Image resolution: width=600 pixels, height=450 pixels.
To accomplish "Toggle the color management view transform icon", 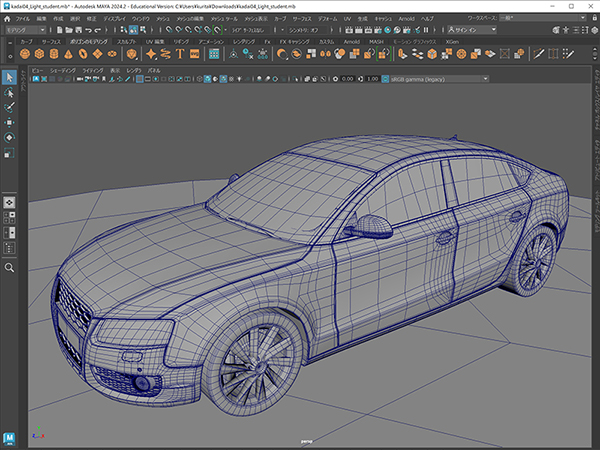I will point(385,79).
